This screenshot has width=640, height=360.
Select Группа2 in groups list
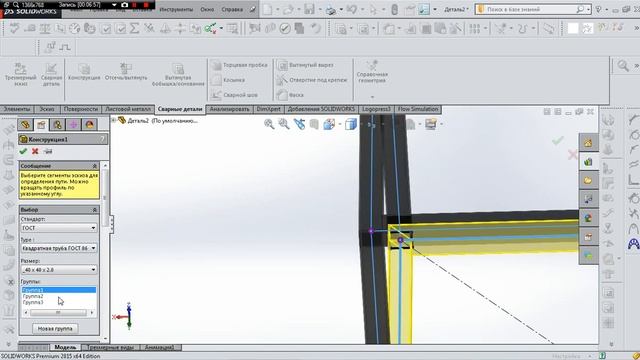pyautogui.click(x=33, y=296)
